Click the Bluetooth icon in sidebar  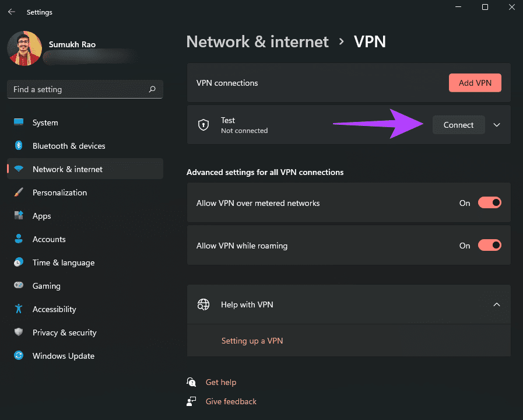coord(19,145)
